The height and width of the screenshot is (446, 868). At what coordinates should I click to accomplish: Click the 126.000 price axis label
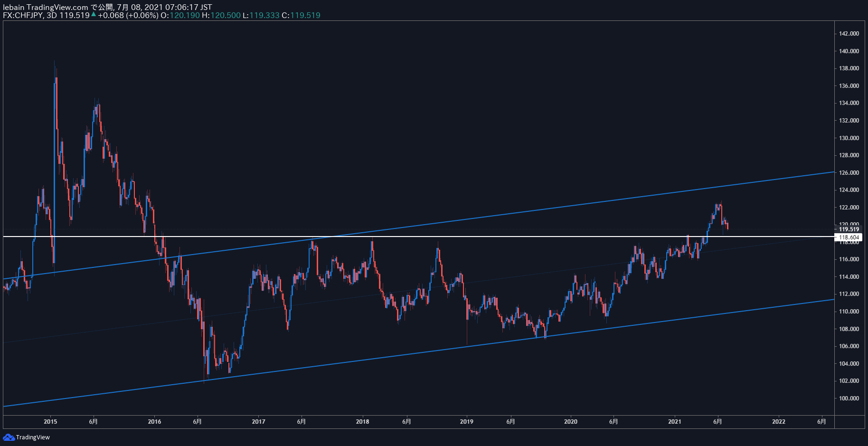(x=849, y=173)
